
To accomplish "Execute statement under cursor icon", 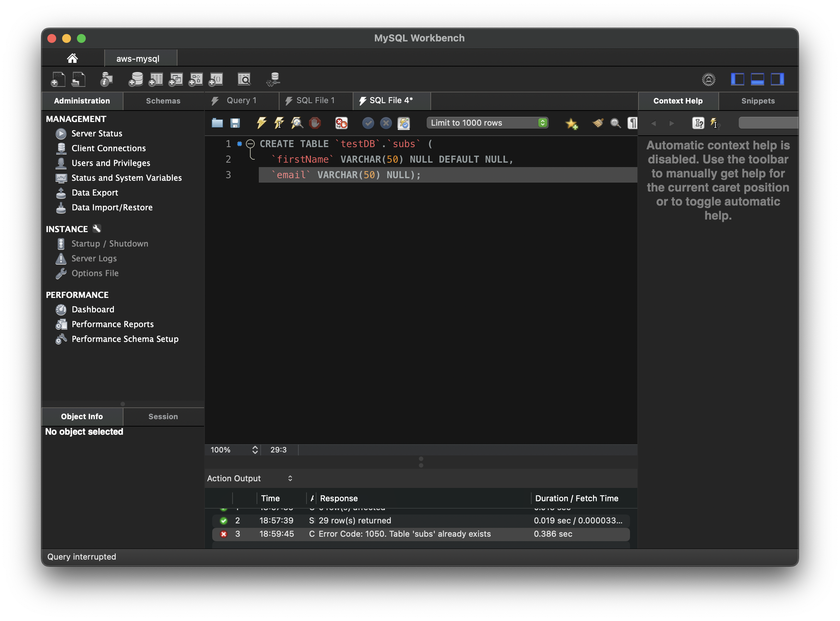I will [x=279, y=123].
